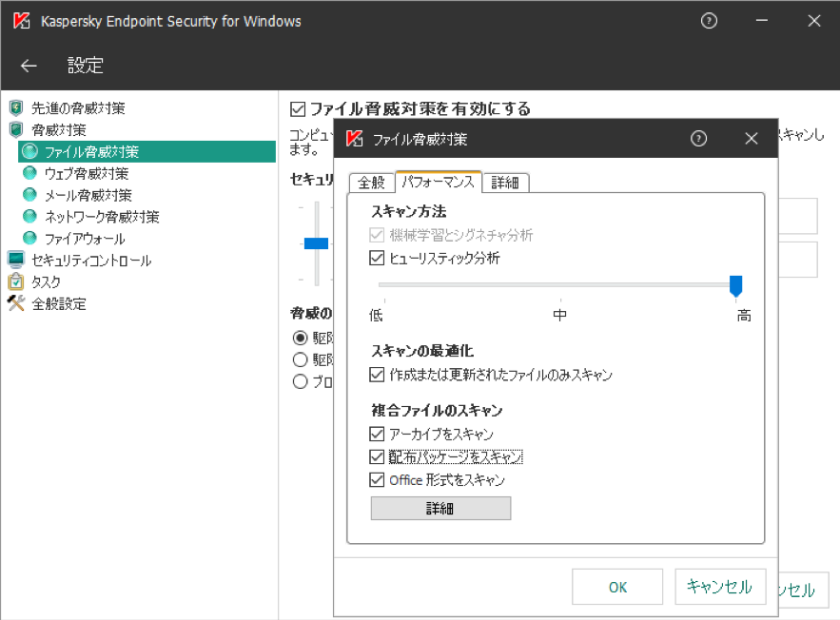Set heuristic slider to 低 mark
840x620 pixels.
384,285
